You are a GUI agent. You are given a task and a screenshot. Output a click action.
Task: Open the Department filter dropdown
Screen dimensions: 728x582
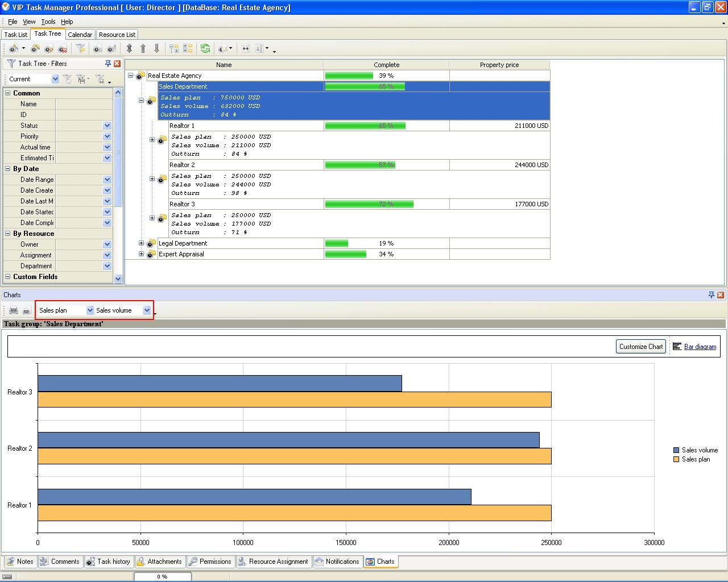click(x=107, y=266)
